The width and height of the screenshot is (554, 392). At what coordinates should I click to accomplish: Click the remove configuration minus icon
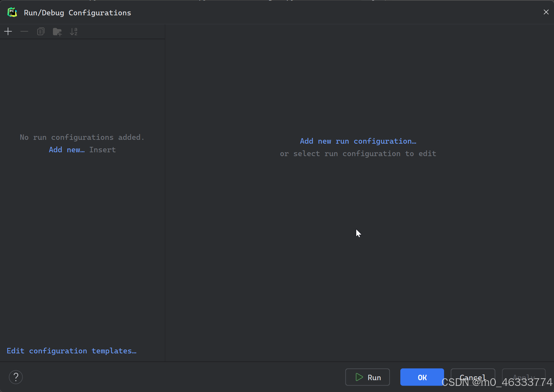point(24,31)
